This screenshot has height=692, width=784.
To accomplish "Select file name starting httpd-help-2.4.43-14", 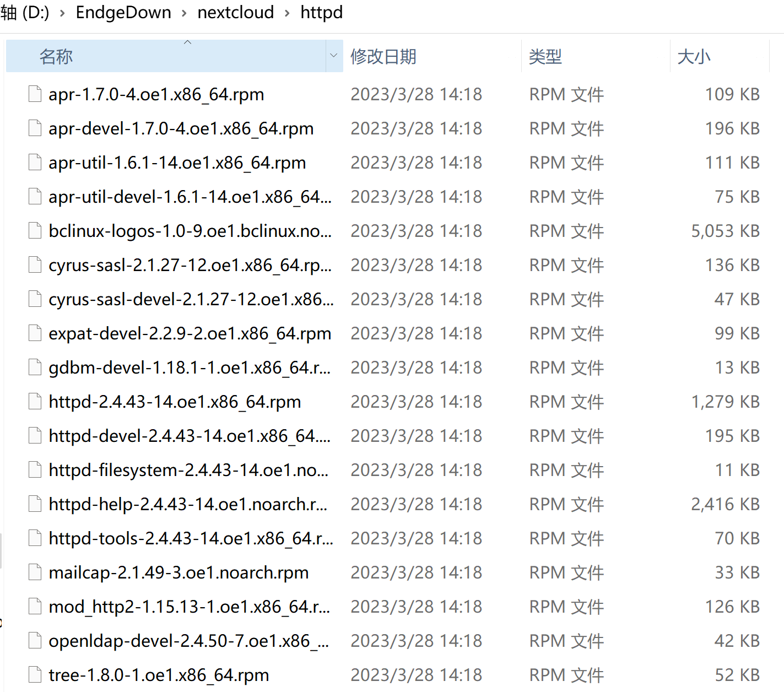I will coord(188,504).
